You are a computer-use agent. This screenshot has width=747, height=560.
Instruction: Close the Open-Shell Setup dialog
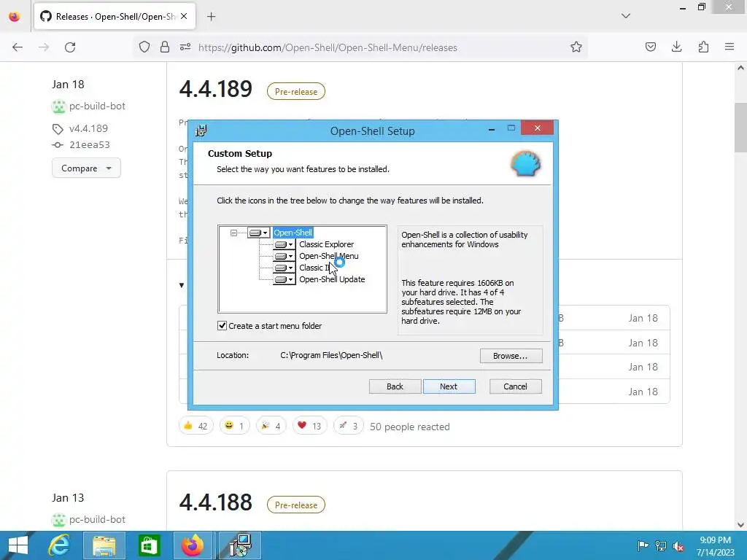[x=538, y=128]
